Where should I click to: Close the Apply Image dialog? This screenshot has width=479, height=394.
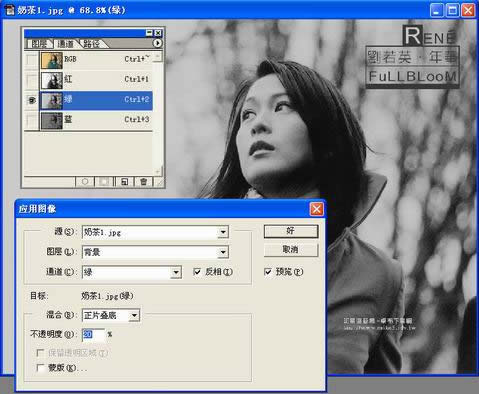pos(316,209)
